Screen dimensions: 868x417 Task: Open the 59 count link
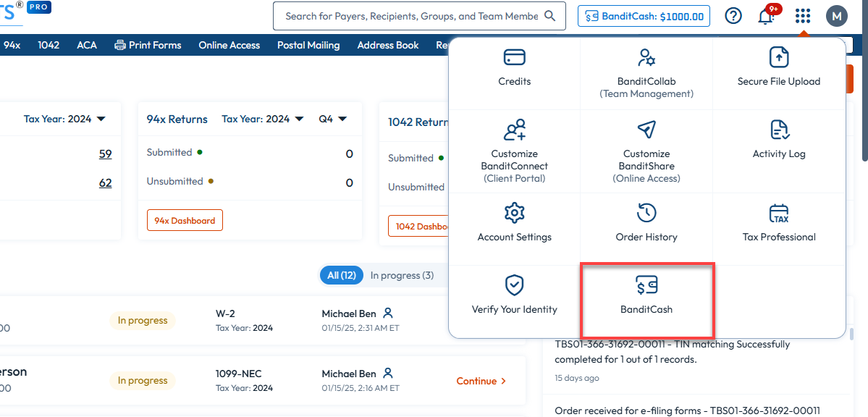[105, 154]
